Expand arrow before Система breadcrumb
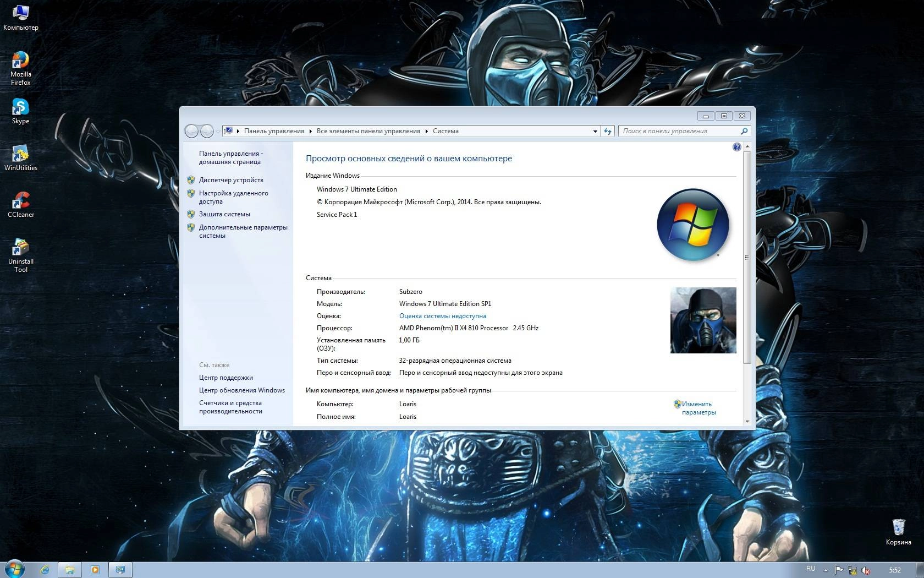Image resolution: width=924 pixels, height=578 pixels. 427,131
